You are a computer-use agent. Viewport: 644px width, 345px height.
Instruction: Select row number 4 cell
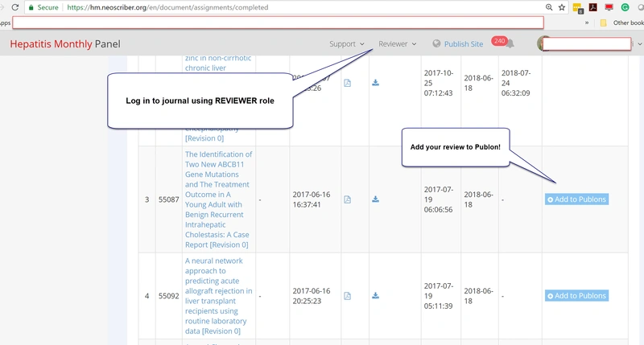pos(147,296)
